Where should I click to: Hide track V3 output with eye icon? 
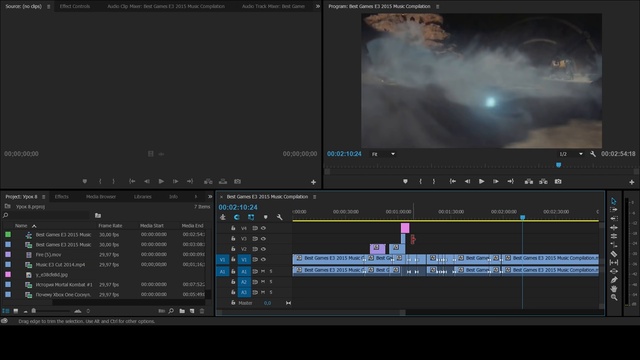[264, 238]
